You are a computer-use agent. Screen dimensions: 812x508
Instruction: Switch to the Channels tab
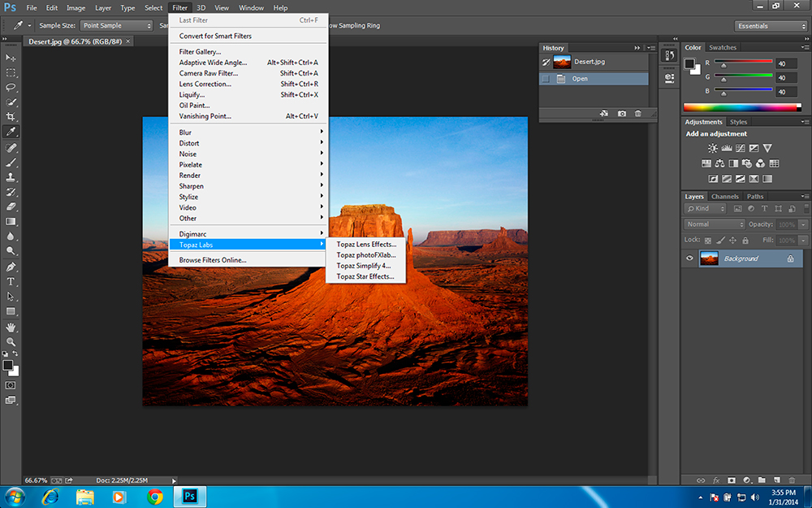(724, 196)
